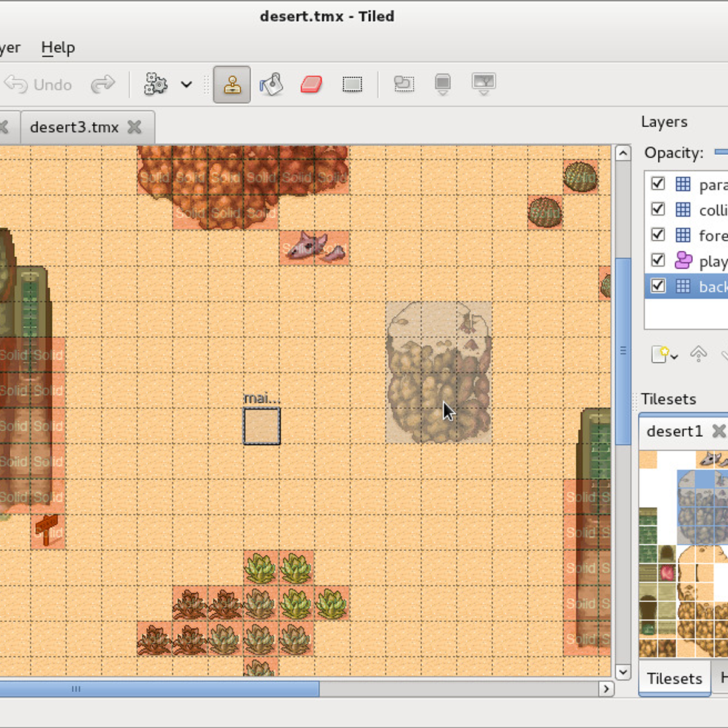Adjust the layer Opacity slider

pyautogui.click(x=722, y=153)
